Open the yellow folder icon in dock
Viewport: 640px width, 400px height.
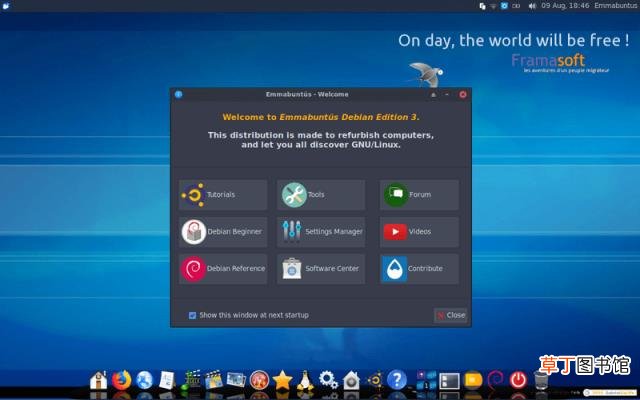[473, 380]
